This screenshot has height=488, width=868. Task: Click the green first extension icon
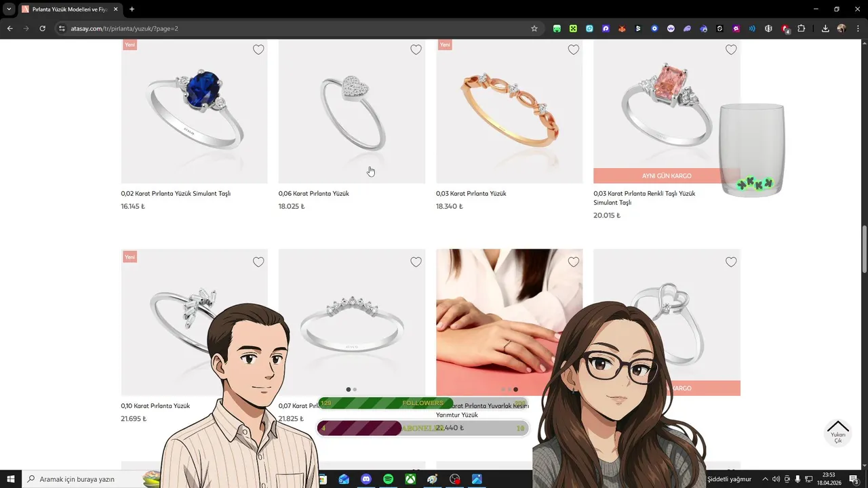tap(557, 28)
